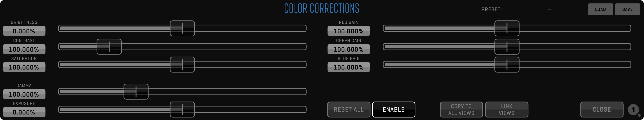Screen dimensions: 644x120
Task: Click the Red Gain slider handle
Action: coord(507,28)
